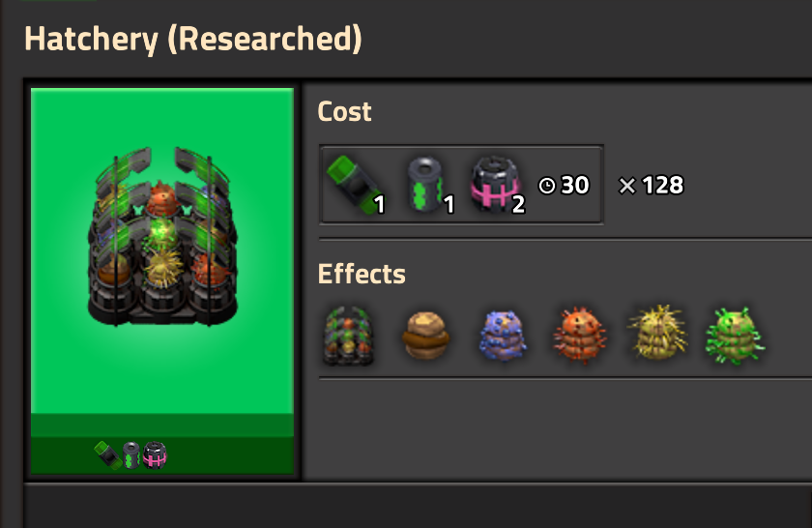The image size is (812, 528).
Task: Select the yellow spiny egg effect icon
Action: click(657, 333)
